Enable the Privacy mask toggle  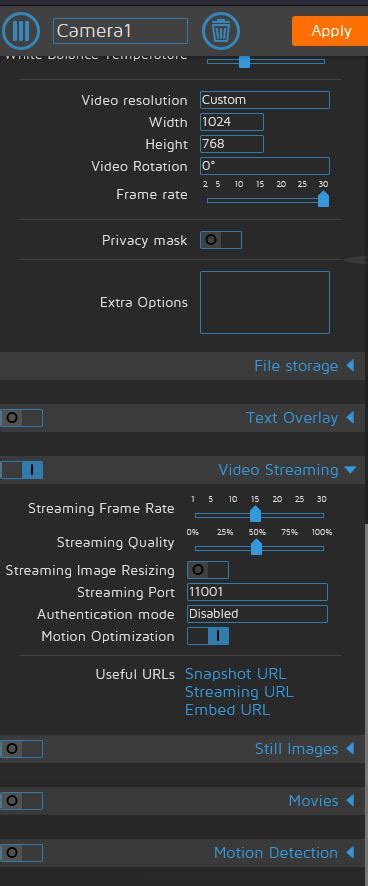221,240
